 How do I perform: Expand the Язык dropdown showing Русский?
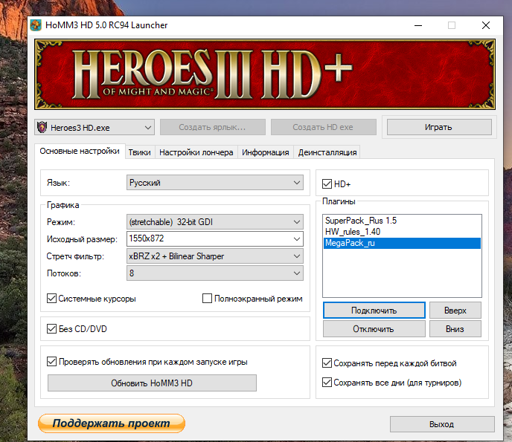pyautogui.click(x=215, y=183)
